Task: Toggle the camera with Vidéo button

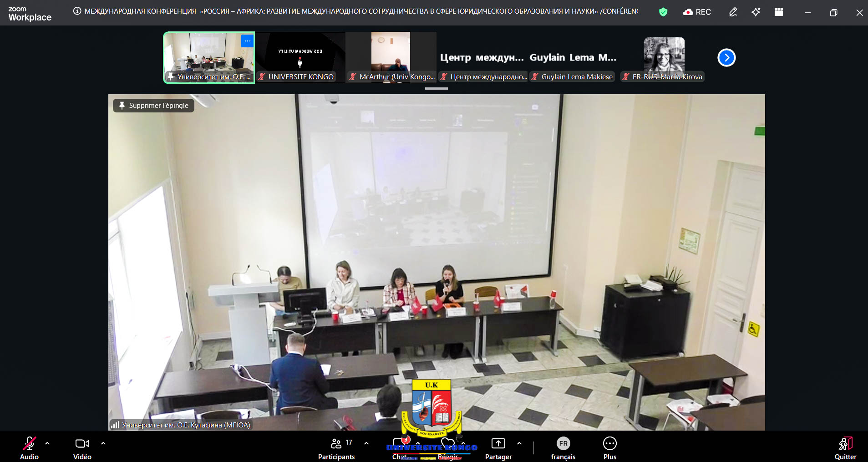Action: (82, 448)
